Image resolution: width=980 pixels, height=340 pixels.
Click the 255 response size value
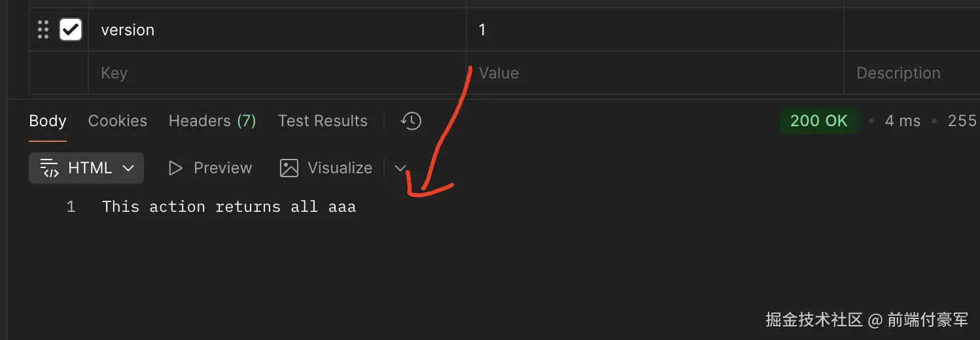(962, 121)
